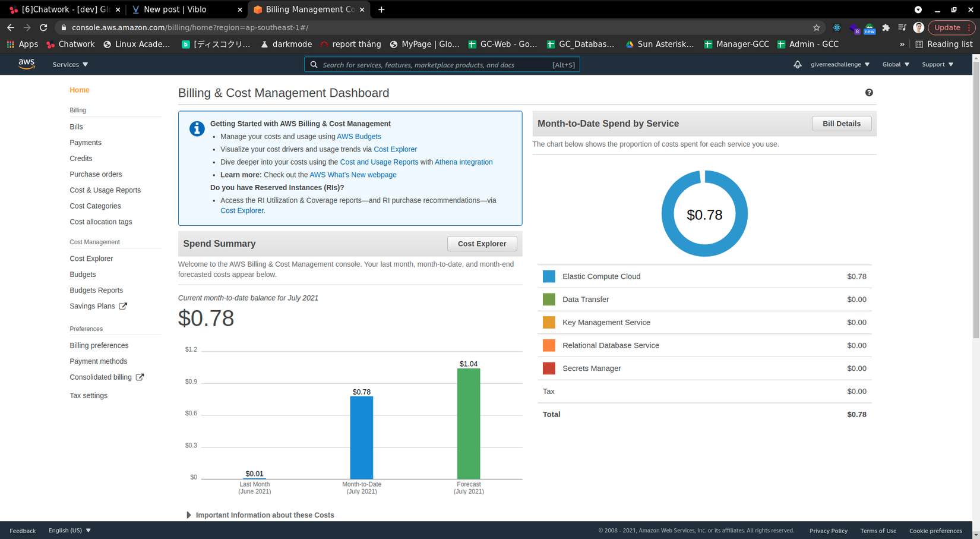Click the orange Key Management Service swatch
This screenshot has height=539, width=980.
[549, 323]
